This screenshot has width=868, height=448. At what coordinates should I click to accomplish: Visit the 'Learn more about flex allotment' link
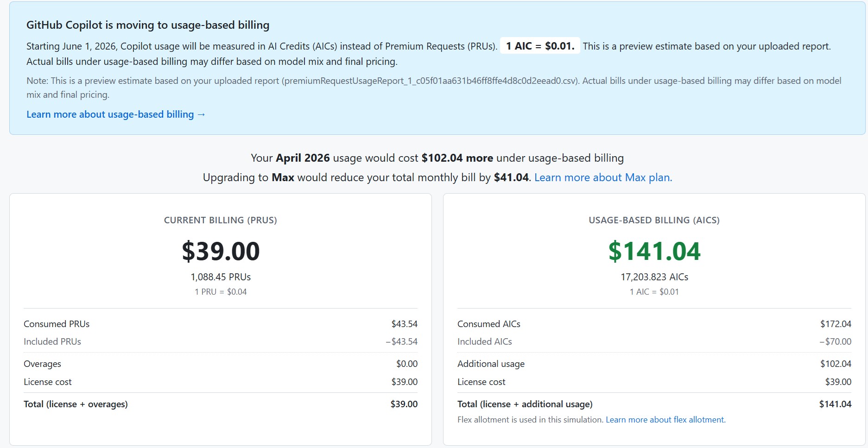[665, 420]
